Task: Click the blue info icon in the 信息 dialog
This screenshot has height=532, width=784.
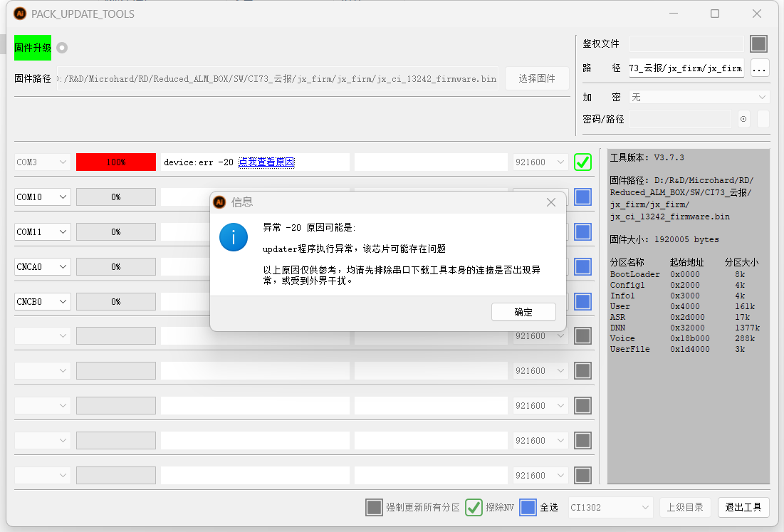Action: pyautogui.click(x=234, y=237)
